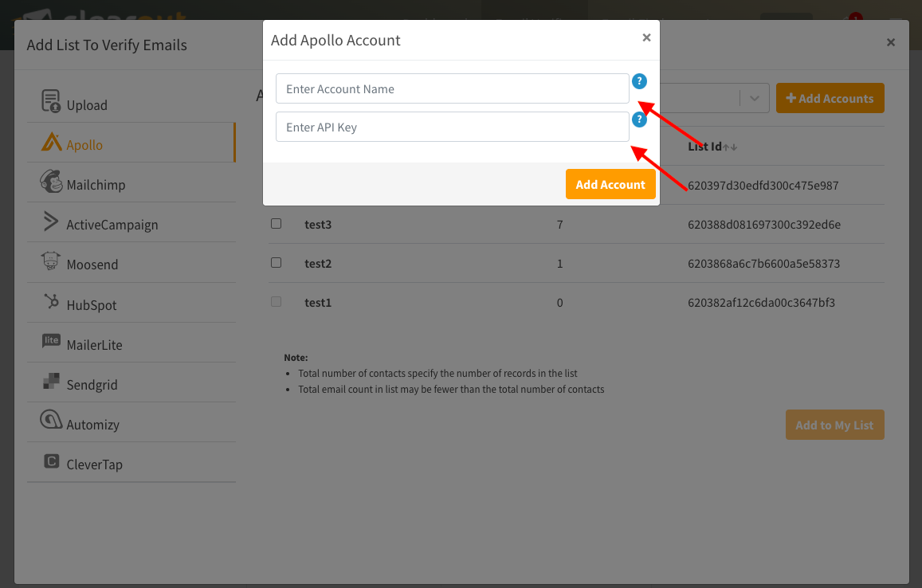Viewport: 922px width, 588px height.
Task: Click the Sendgrid squares icon
Action: (x=51, y=381)
